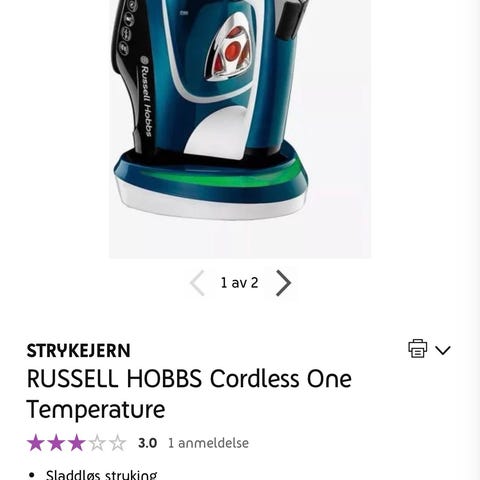This screenshot has height=480, width=480.
Task: Expand the print options chevron
Action: point(443,350)
